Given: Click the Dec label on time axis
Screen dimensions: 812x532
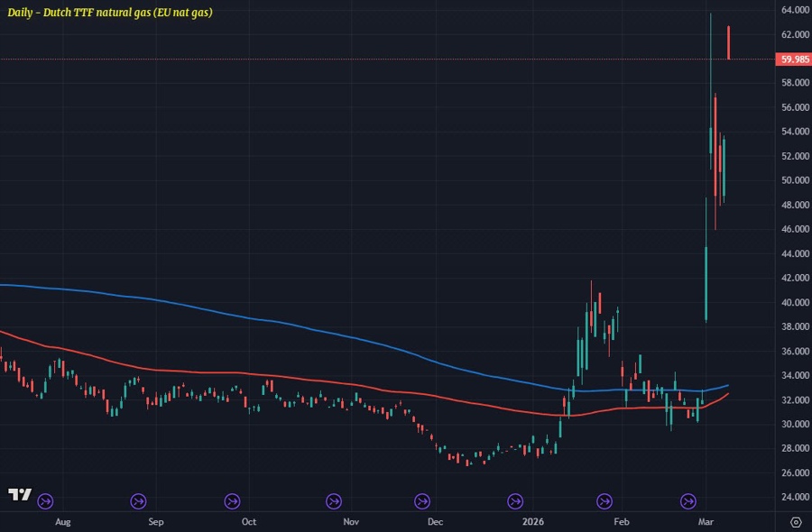Looking at the screenshot, I should coord(435,521).
